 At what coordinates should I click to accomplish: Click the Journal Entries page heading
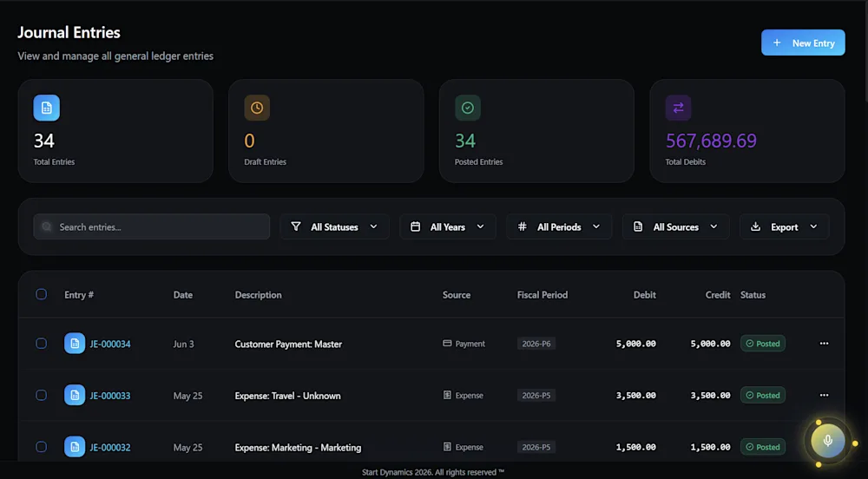coord(69,33)
